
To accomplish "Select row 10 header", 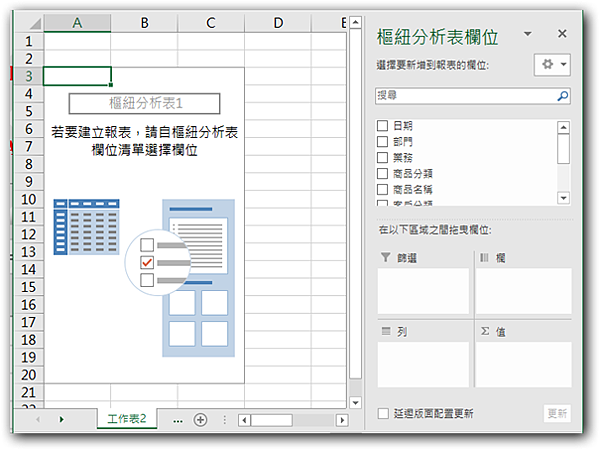I will click(29, 199).
